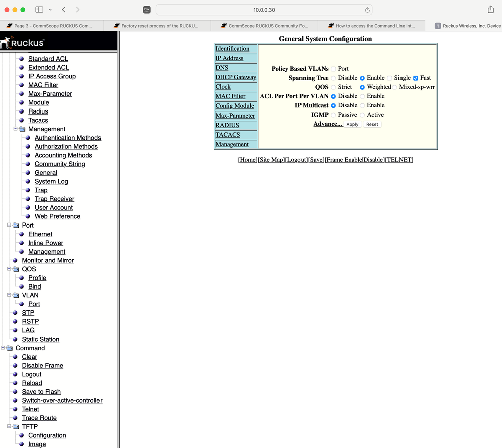Select the Active radio button for IGMP
The height and width of the screenshot is (448, 502).
[x=362, y=115]
